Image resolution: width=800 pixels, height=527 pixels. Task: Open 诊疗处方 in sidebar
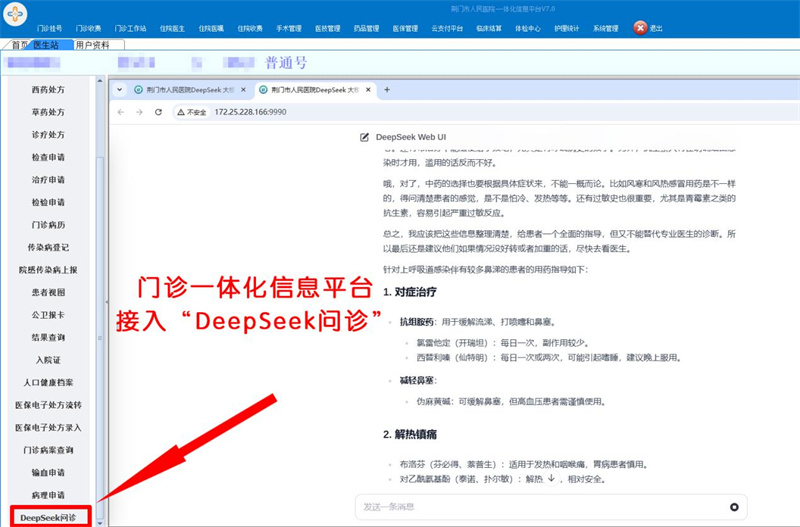48,135
